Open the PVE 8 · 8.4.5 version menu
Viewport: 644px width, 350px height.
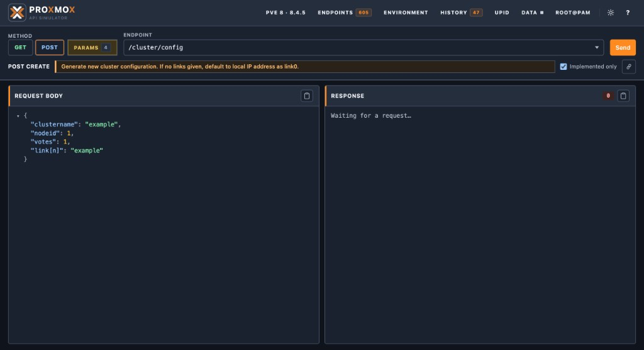286,13
